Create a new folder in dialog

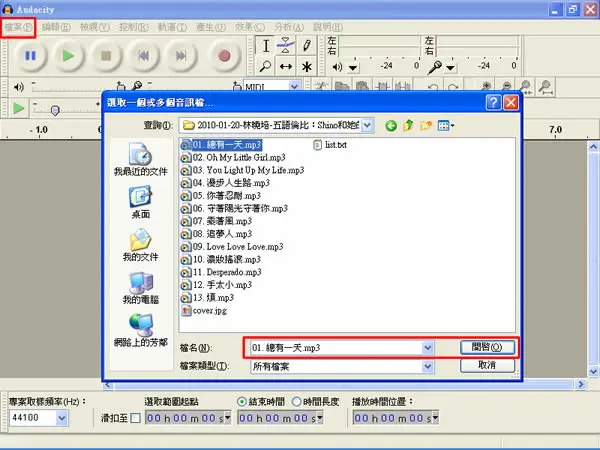(x=426, y=126)
